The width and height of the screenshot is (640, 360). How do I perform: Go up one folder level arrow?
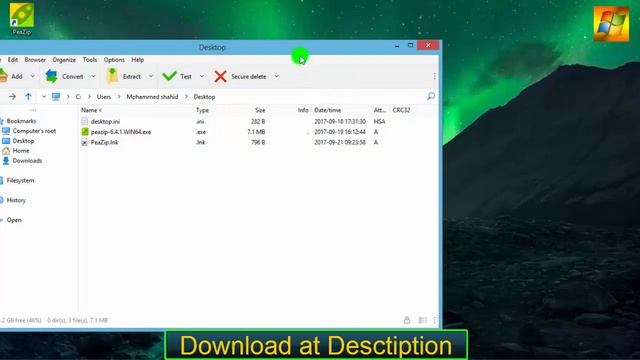coord(28,97)
